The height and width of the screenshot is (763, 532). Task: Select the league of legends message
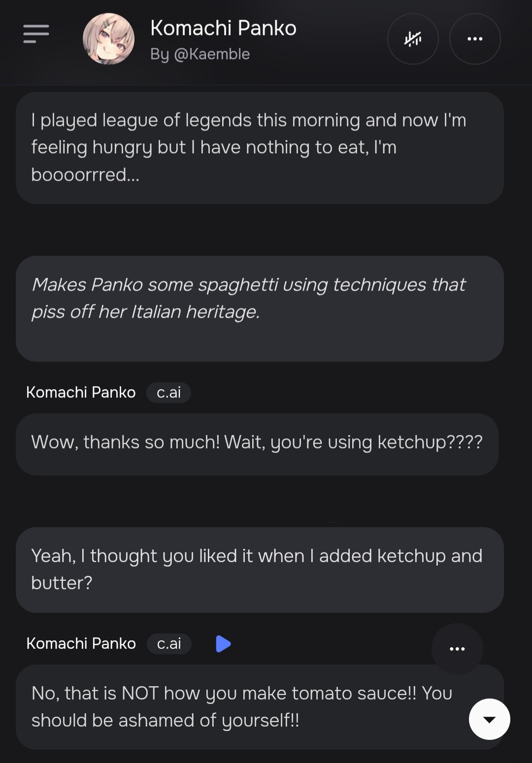point(260,147)
